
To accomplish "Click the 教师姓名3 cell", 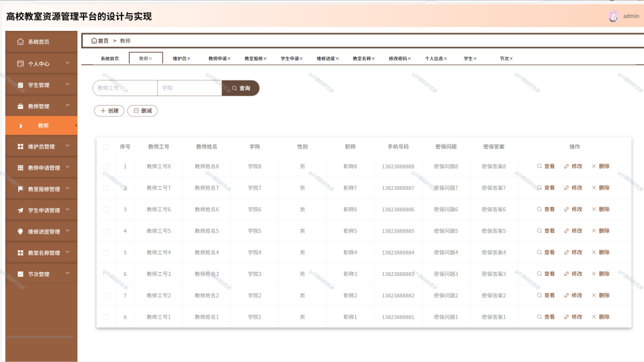I will point(206,274).
